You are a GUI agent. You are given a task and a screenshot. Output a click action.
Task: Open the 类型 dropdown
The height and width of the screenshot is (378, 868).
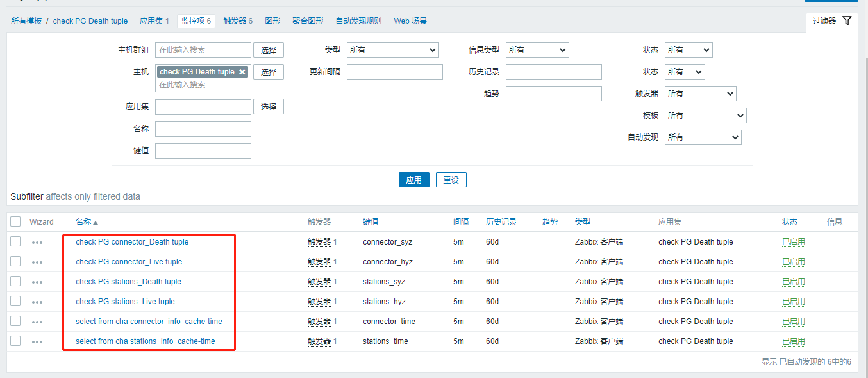click(x=392, y=50)
